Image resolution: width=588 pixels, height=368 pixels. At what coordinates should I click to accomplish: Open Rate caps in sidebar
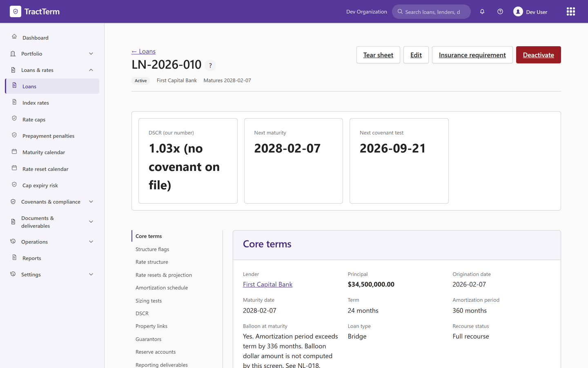click(52, 119)
